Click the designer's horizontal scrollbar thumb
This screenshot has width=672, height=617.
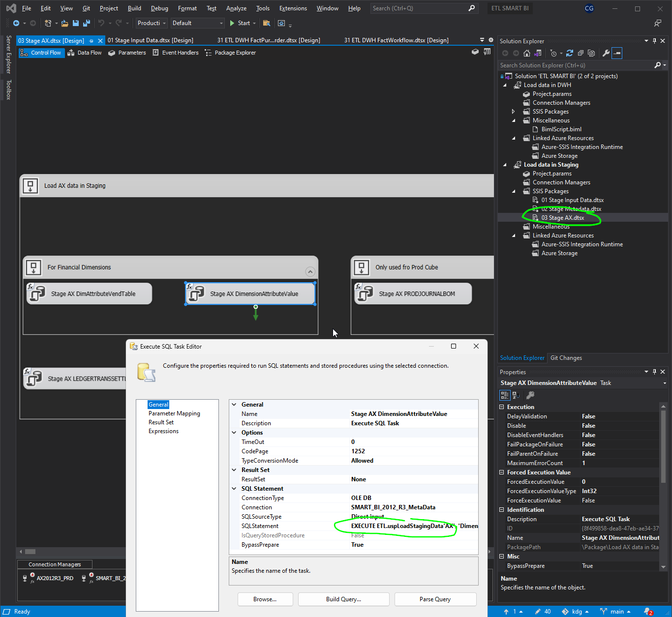(30, 552)
